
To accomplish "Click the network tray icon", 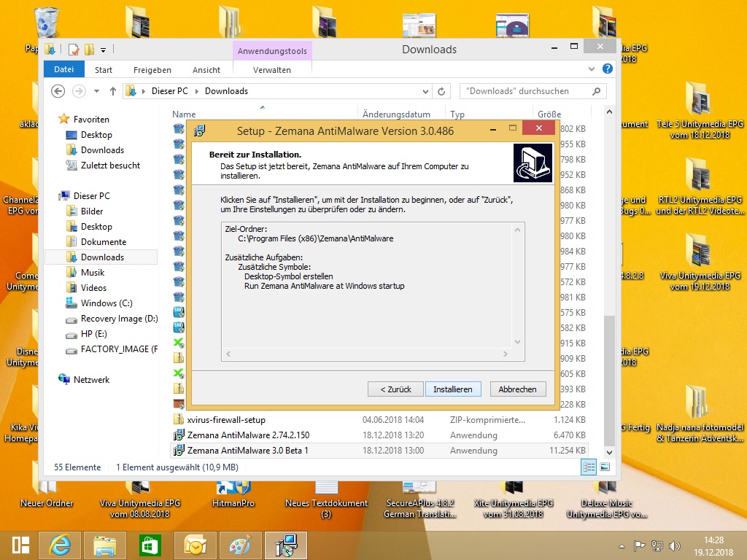I will point(657,545).
